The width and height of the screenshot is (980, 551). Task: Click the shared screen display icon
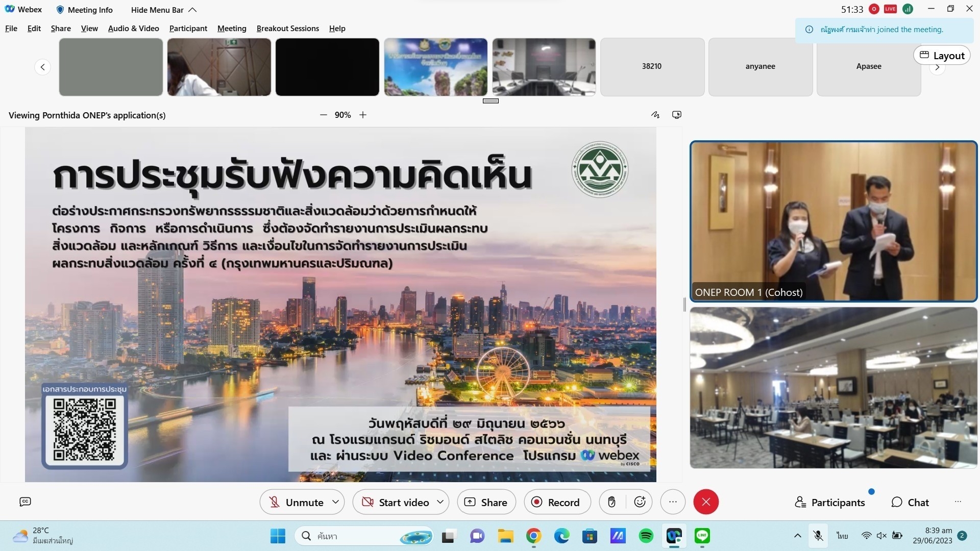pyautogui.click(x=677, y=115)
